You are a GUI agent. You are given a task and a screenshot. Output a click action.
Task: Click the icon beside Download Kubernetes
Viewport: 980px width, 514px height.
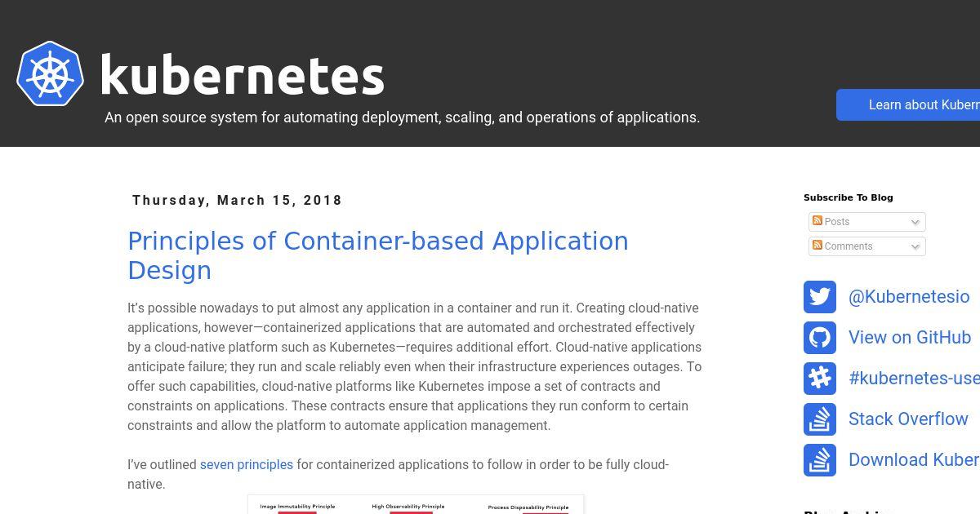click(x=820, y=460)
